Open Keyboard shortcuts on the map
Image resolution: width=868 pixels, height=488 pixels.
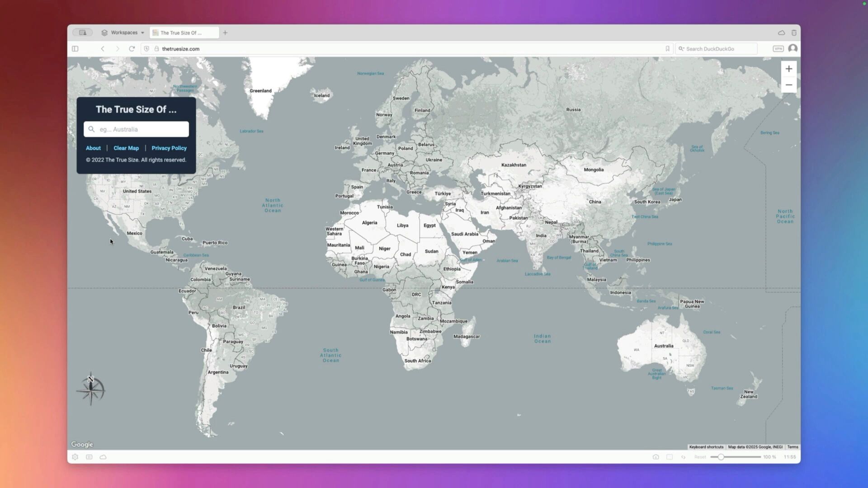[x=706, y=447]
